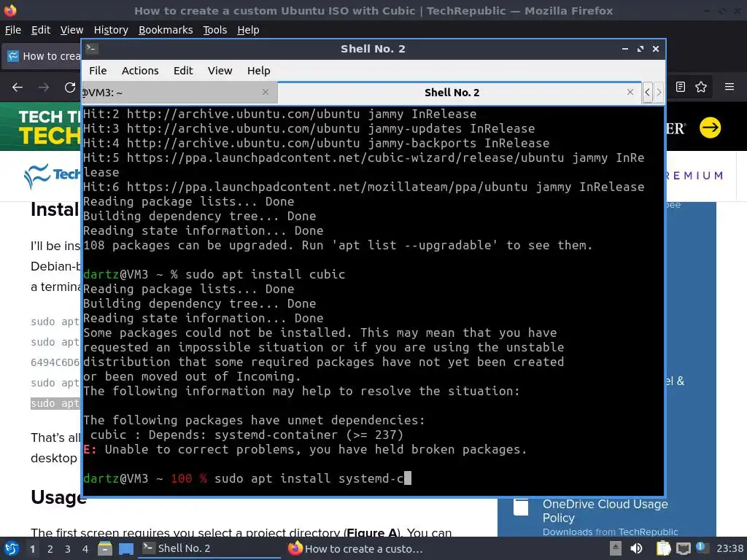Reload the page in Firefox
Viewport: 747px width, 560px height.
click(70, 87)
